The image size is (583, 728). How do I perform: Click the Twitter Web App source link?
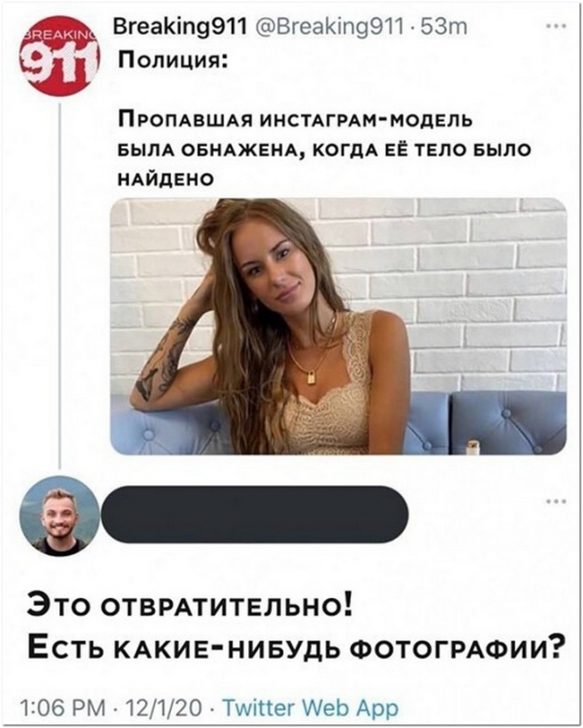click(x=310, y=708)
